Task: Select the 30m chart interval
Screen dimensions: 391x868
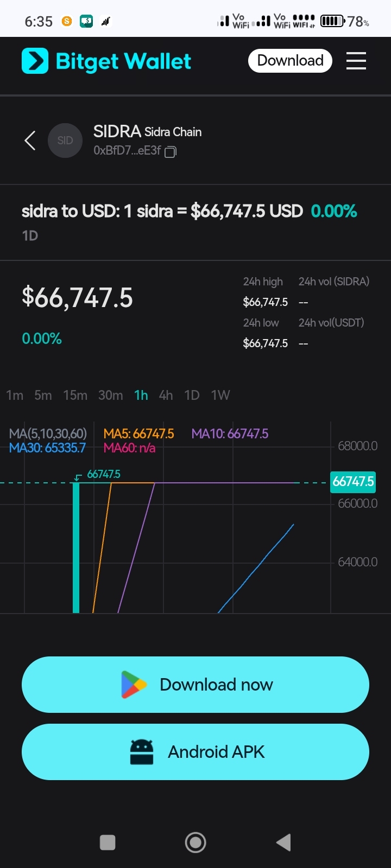Action: tap(110, 395)
